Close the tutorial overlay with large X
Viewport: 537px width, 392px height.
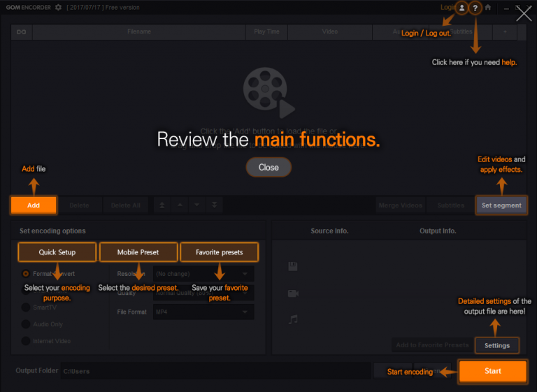[x=524, y=14]
